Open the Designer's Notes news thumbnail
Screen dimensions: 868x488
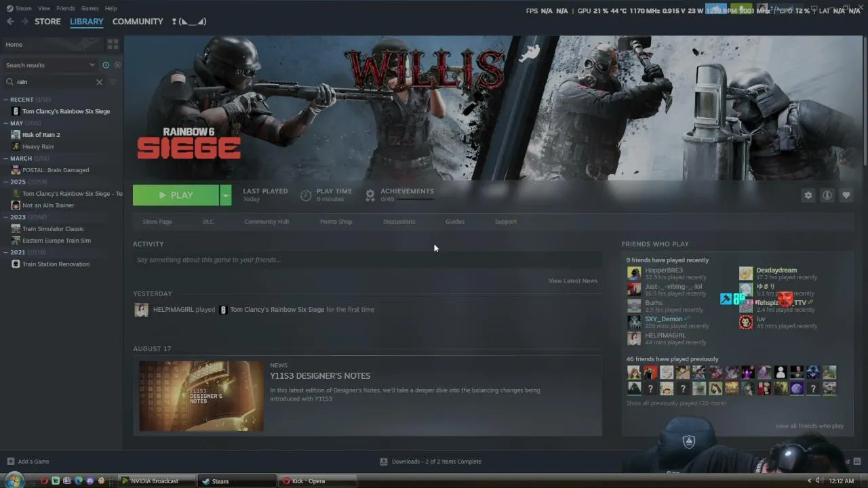pos(201,396)
